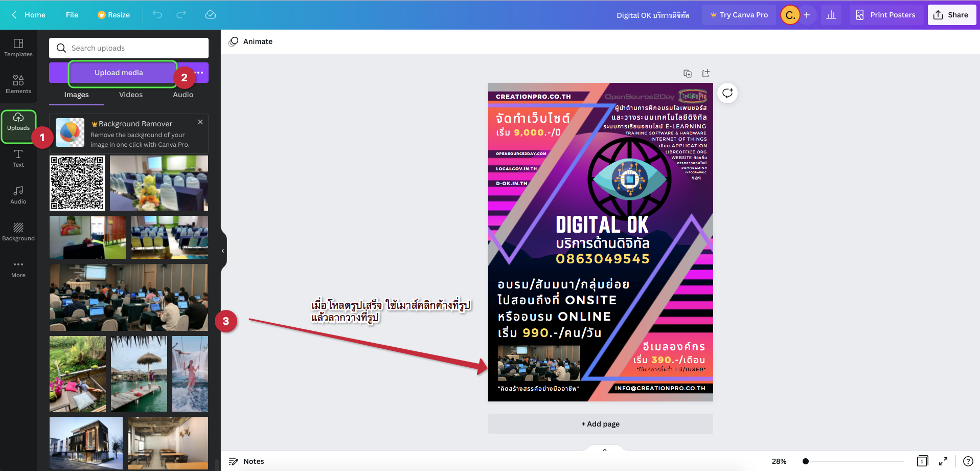Open the insights chart icon
The image size is (980, 471).
coord(831,15)
